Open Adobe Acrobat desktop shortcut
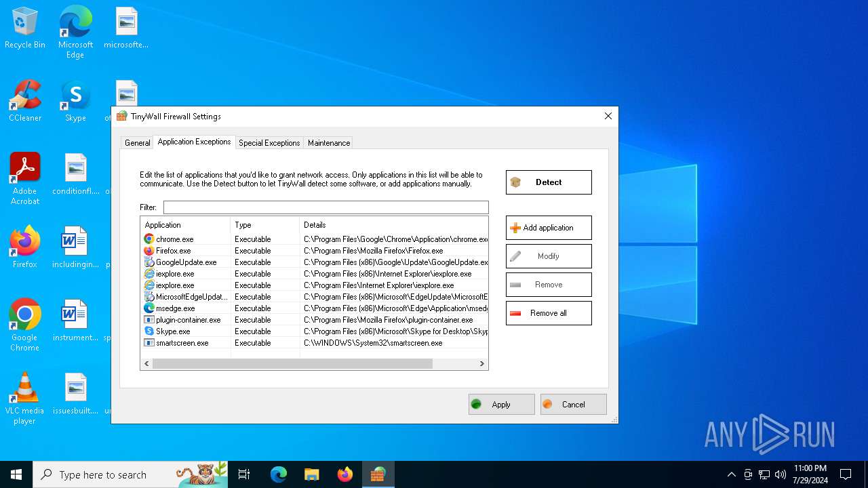The image size is (868, 488). click(25, 179)
